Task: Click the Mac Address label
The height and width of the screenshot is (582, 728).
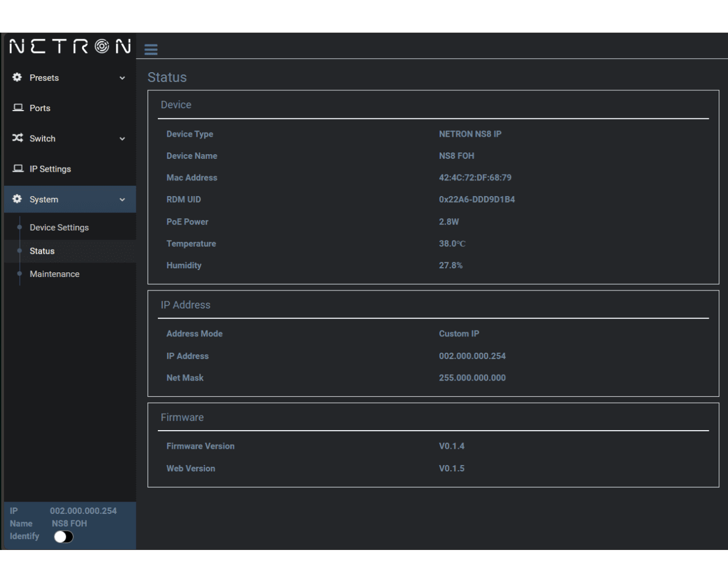Action: click(192, 178)
